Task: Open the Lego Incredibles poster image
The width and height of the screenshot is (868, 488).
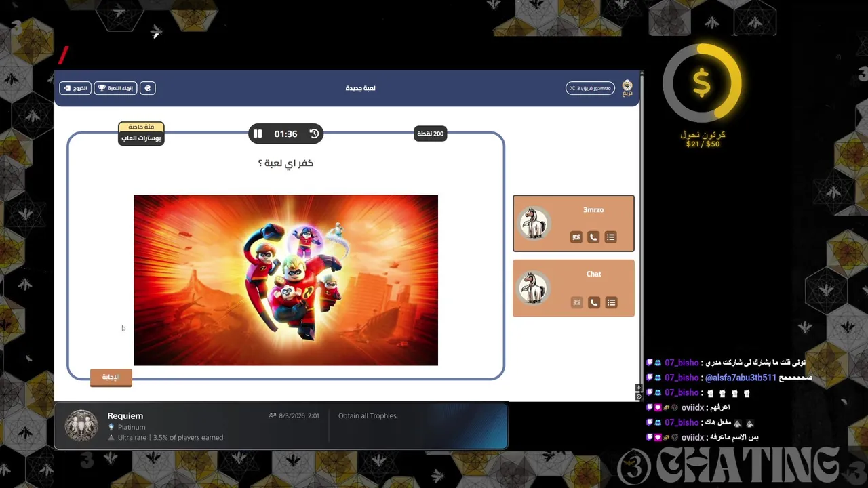Action: click(x=285, y=280)
